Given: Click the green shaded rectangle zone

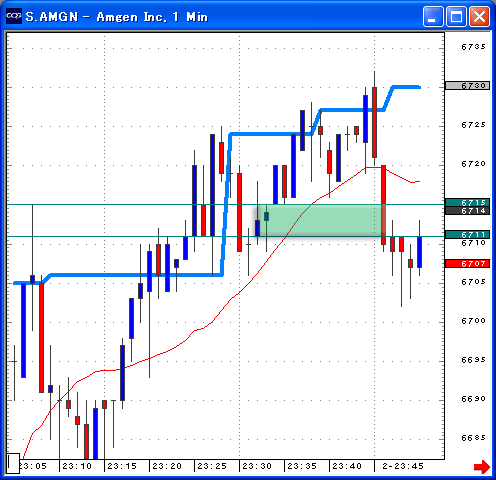Looking at the screenshot, I should point(320,220).
